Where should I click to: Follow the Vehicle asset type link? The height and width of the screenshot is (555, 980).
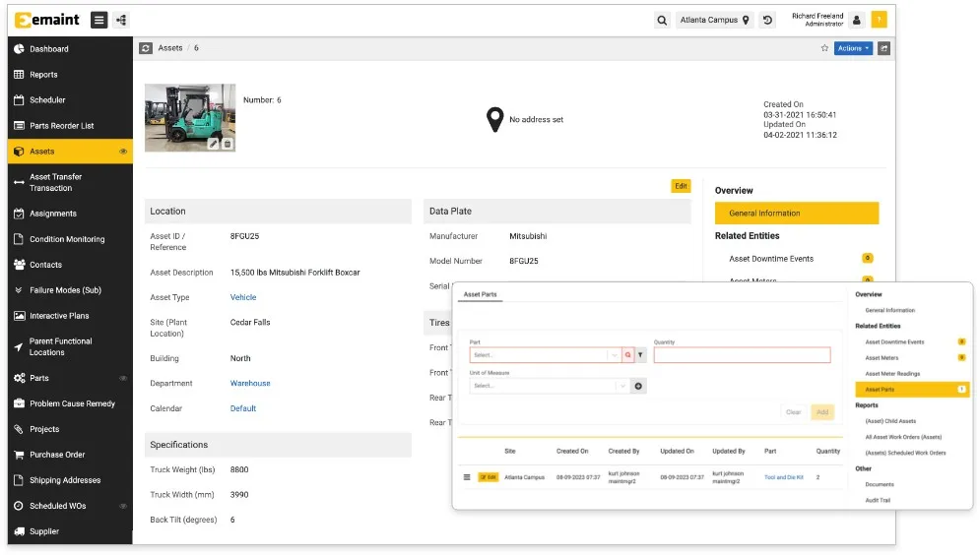coord(243,297)
